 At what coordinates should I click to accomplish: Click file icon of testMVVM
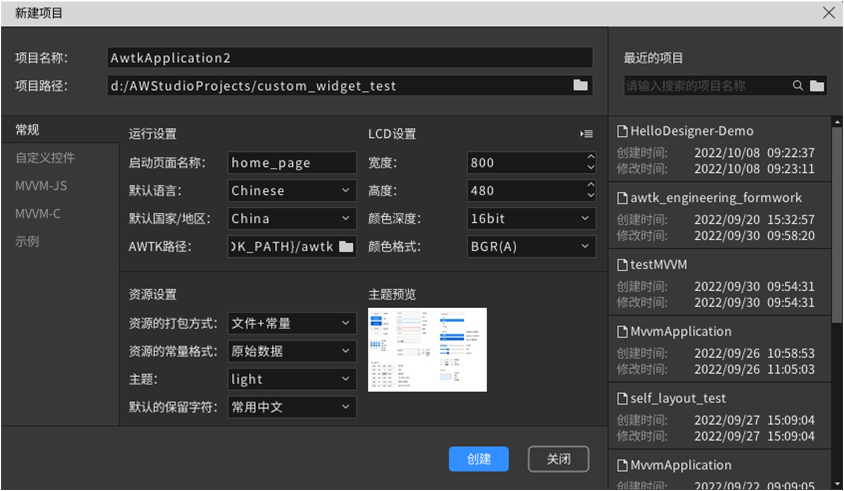tap(622, 265)
